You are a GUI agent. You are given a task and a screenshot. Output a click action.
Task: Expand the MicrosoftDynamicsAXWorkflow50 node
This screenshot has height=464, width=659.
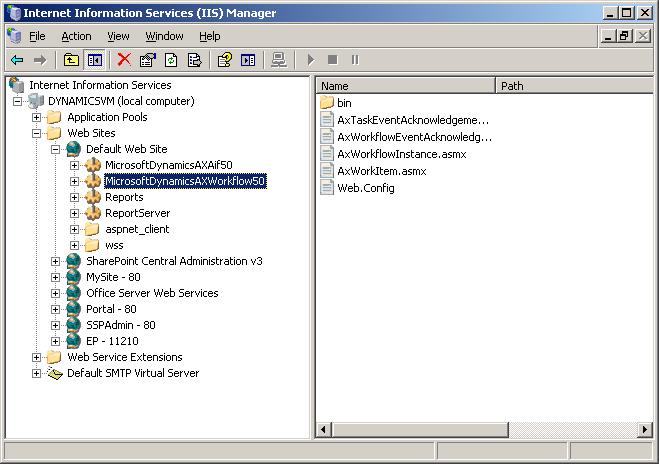pos(74,181)
